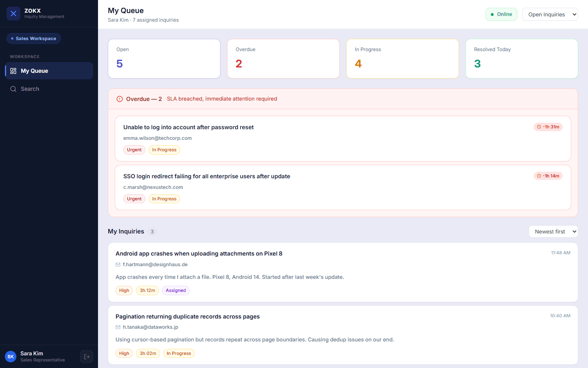
Task: Click the green dot in the Online badge
Action: (x=492, y=14)
